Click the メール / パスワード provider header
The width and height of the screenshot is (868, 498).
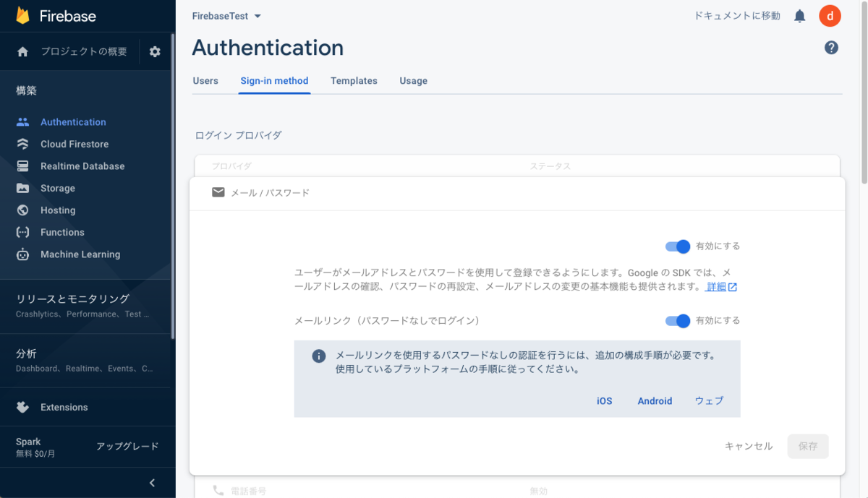click(517, 193)
